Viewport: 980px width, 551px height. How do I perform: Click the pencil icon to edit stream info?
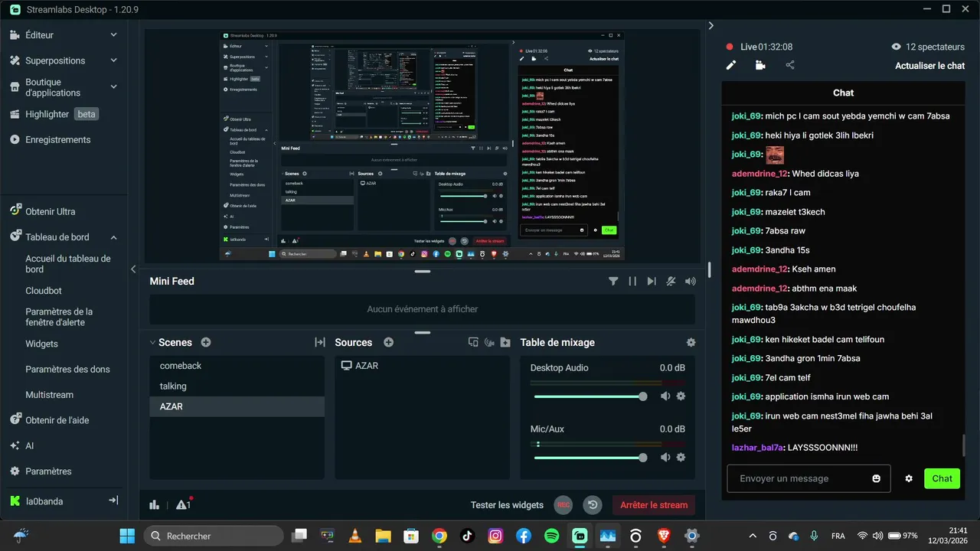coord(731,65)
